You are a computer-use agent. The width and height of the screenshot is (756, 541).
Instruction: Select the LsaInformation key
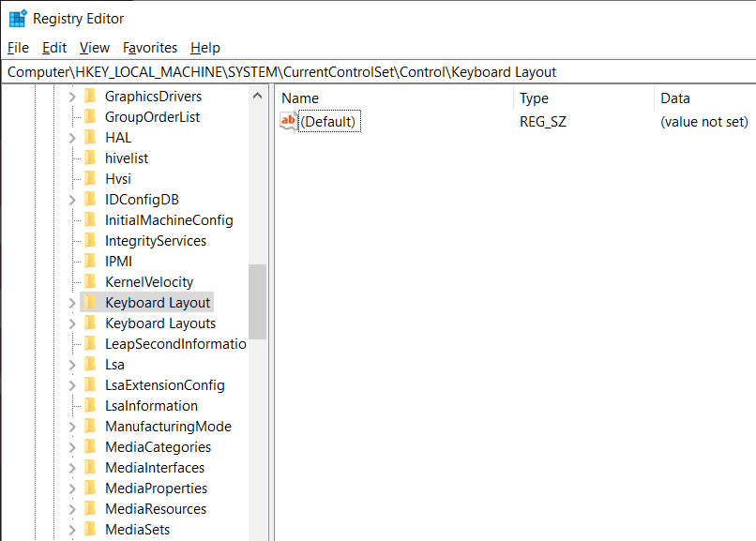click(151, 406)
